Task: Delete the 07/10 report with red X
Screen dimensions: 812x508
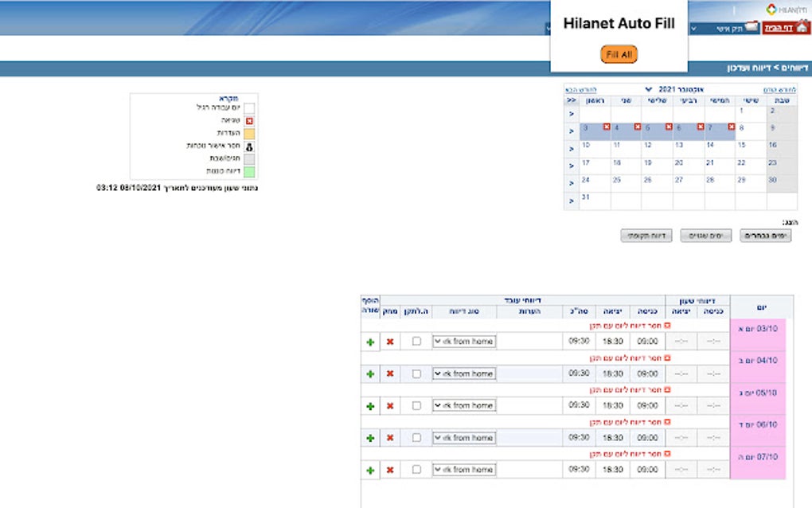Action: click(390, 471)
